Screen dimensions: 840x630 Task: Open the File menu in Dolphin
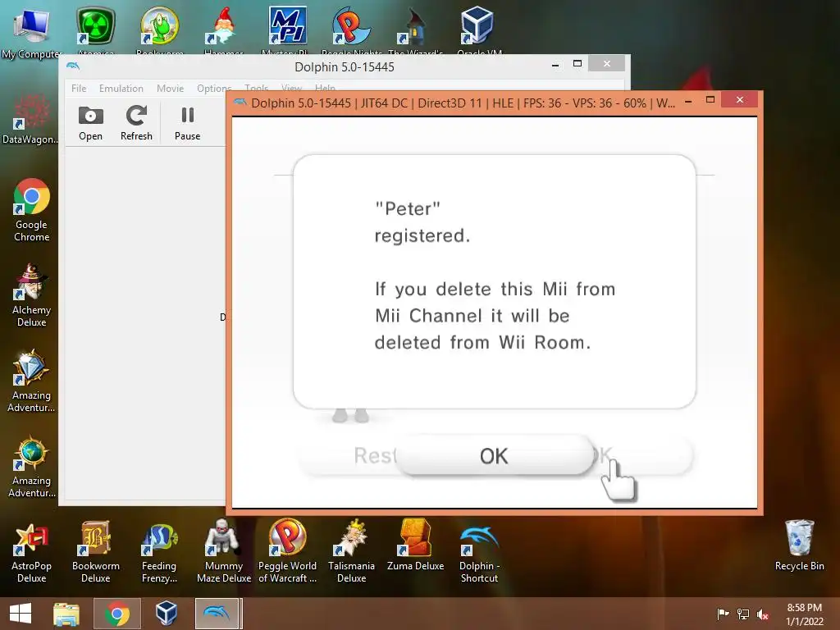(79, 89)
